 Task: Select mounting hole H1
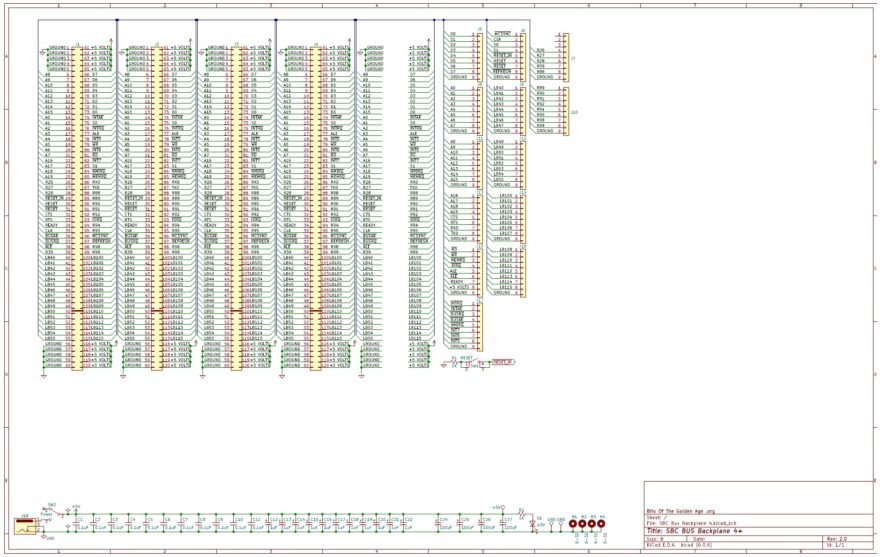(x=574, y=524)
